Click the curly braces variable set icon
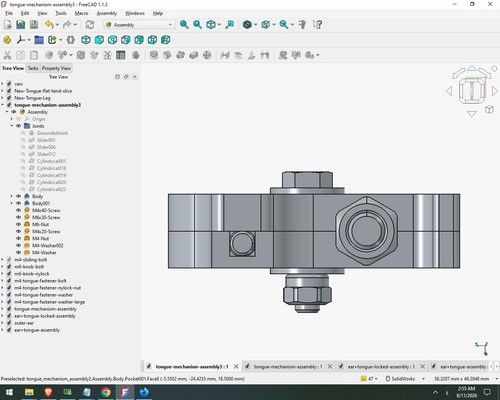The height and width of the screenshot is (400, 500). [x=70, y=40]
